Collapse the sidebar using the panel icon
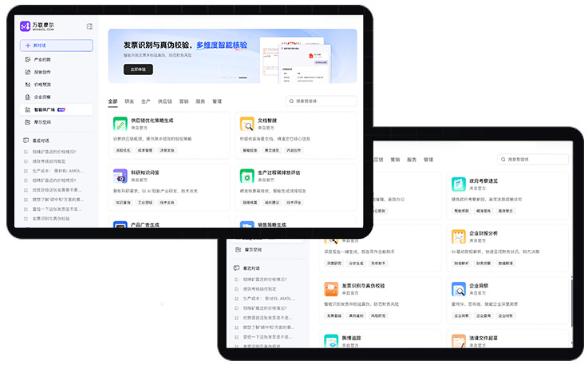This screenshot has width=588, height=369. (89, 26)
